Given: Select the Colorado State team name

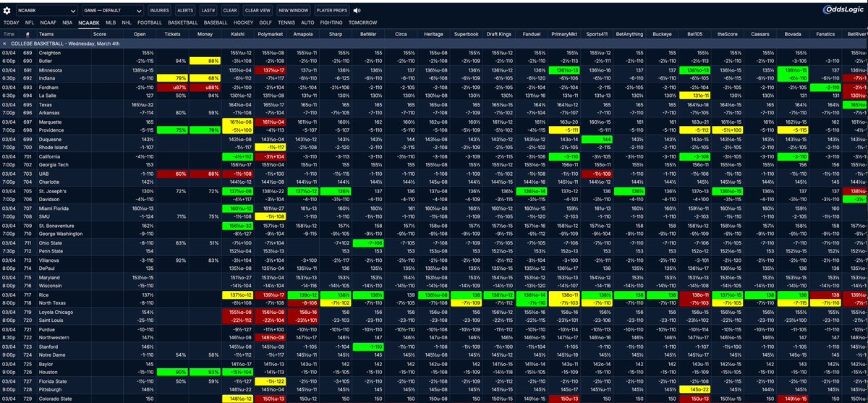Looking at the screenshot, I should click(59, 399).
